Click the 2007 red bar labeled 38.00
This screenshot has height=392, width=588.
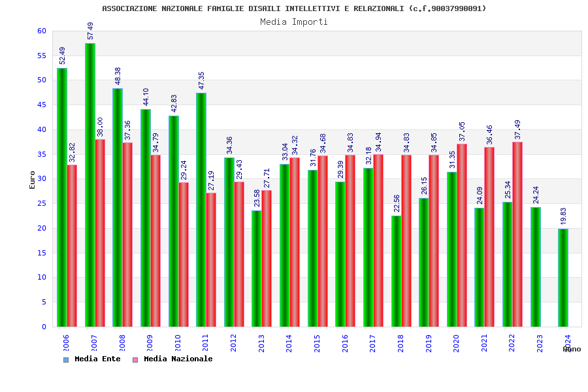pyautogui.click(x=100, y=233)
